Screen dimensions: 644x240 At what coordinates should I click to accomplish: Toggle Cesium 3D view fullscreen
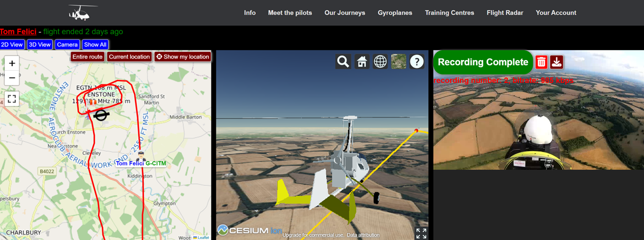tap(421, 233)
